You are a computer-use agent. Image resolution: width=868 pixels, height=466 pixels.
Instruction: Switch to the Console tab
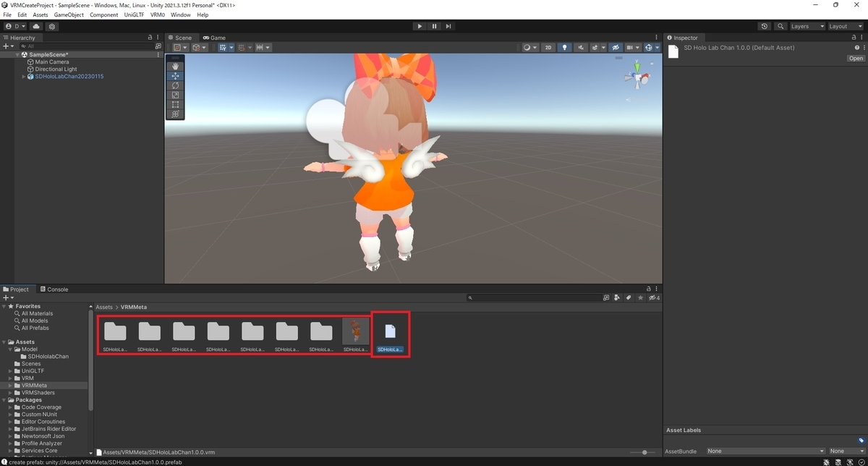coord(54,289)
